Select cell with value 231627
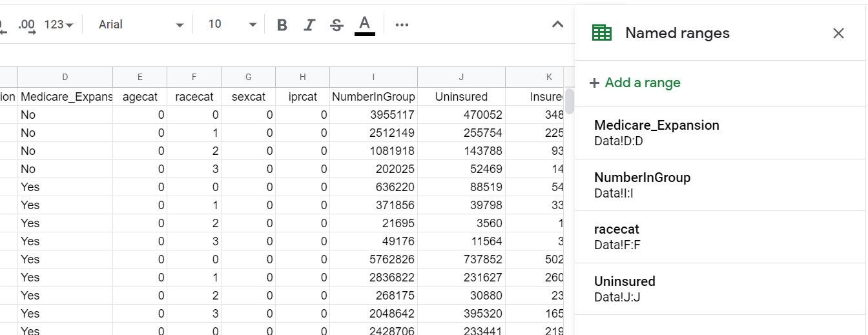The width and height of the screenshot is (868, 335). [x=461, y=278]
